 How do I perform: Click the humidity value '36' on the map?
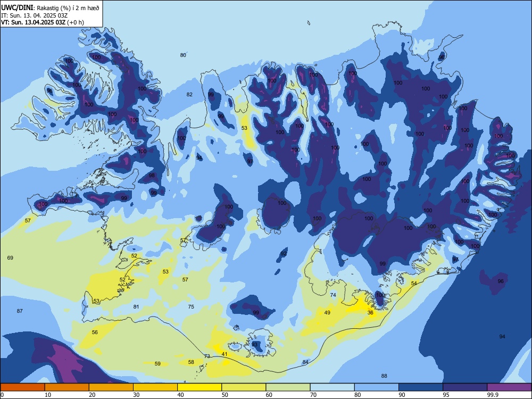point(370,312)
